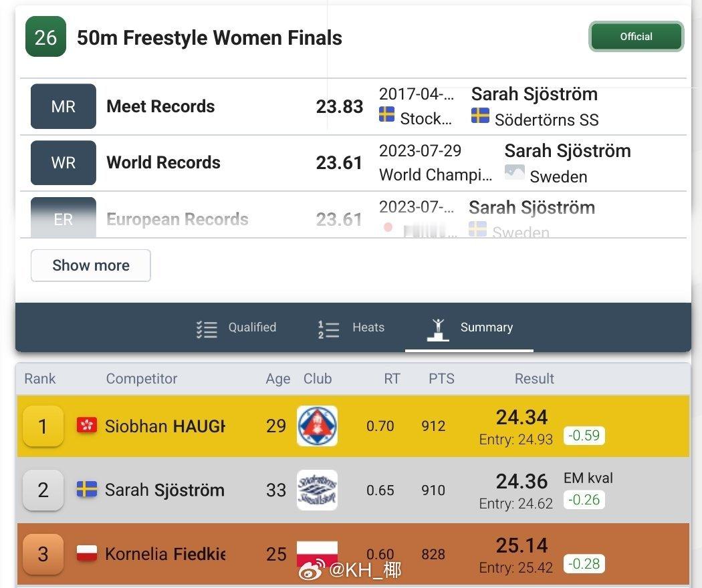This screenshot has width=702, height=588.
Task: Click Siobhan Haughey's club logo
Action: (x=316, y=426)
